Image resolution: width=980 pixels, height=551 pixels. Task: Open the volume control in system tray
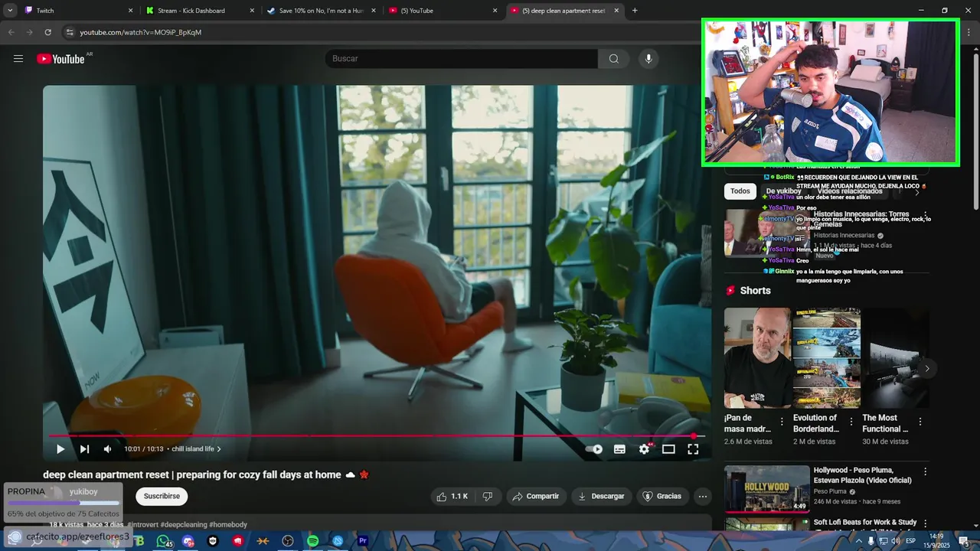click(x=895, y=541)
